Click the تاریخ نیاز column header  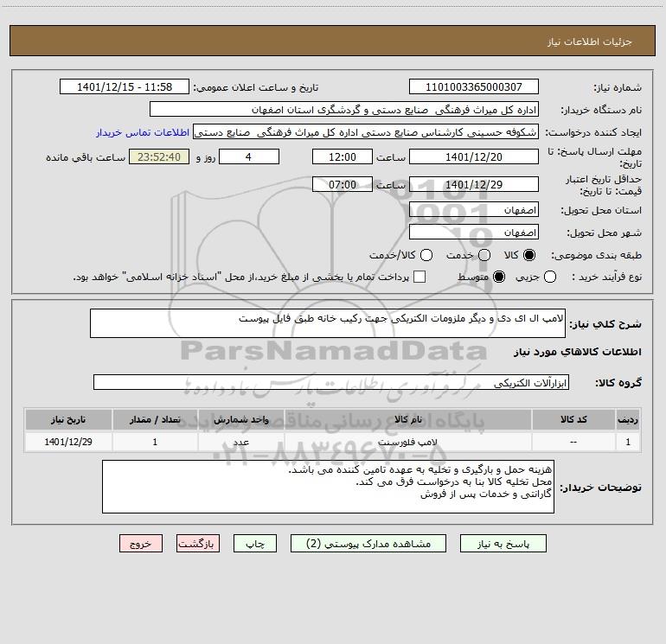[x=68, y=419]
